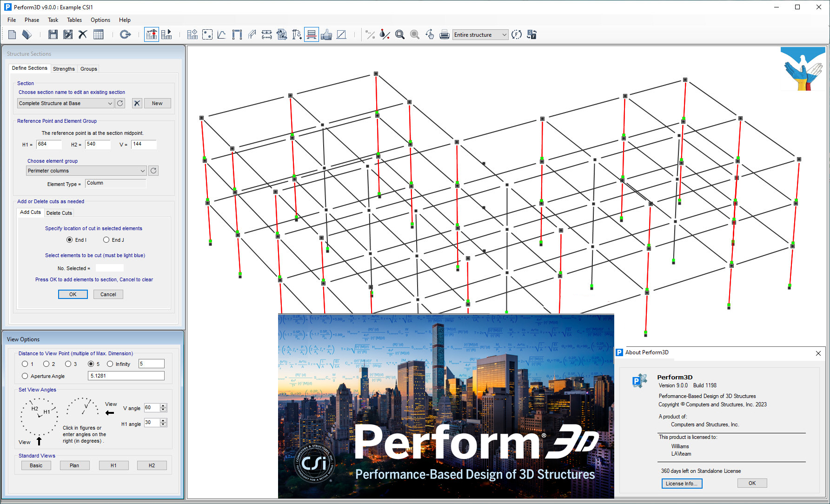Click the delete X icon beside section name

(137, 103)
